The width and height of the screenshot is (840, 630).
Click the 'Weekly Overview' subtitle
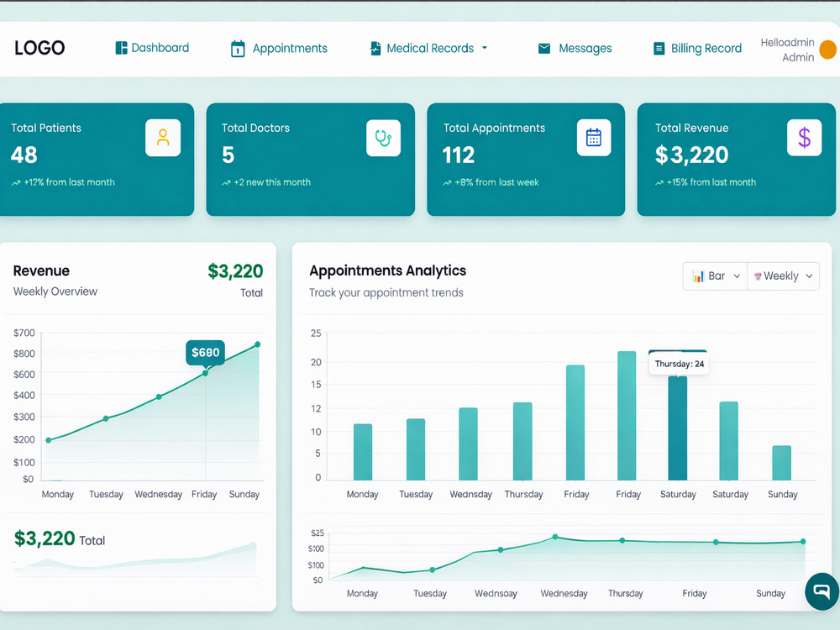[x=55, y=291]
